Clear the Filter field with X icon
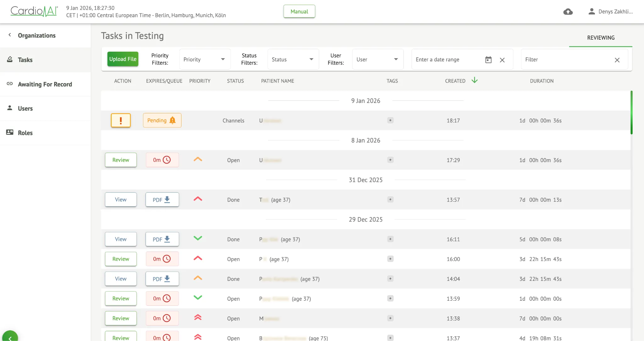Screen dimensions: 644x341 click(x=617, y=60)
